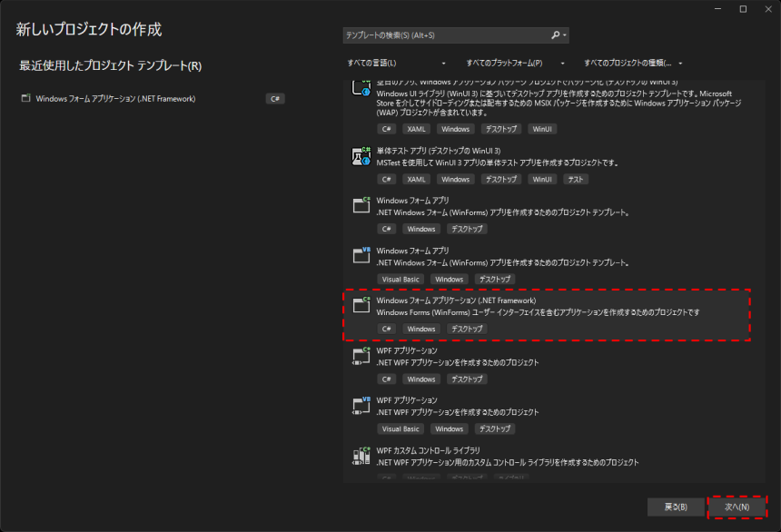Click the C# WPF アプリケーション template icon
781x532 pixels.
pos(361,356)
